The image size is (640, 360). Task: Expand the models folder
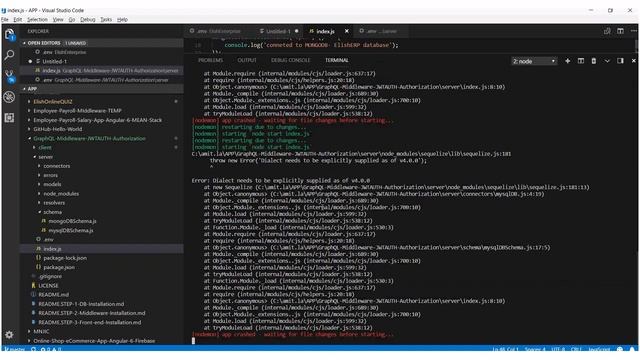point(52,184)
